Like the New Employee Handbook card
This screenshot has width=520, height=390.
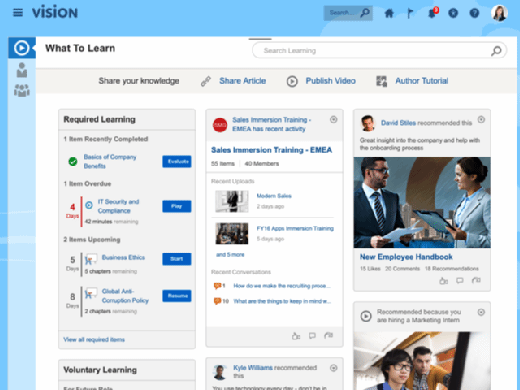[443, 281]
